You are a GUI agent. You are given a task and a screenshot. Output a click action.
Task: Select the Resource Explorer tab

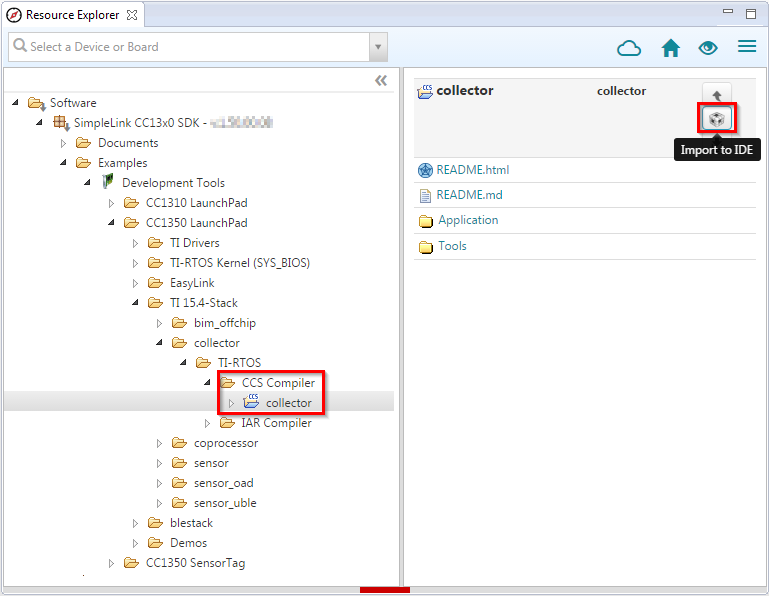pos(72,15)
